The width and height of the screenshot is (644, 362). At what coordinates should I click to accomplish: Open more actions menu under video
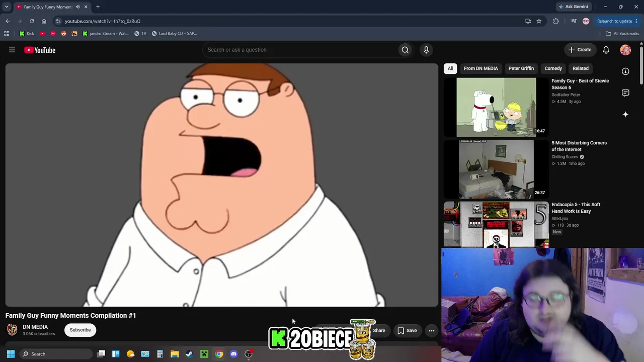point(432,331)
